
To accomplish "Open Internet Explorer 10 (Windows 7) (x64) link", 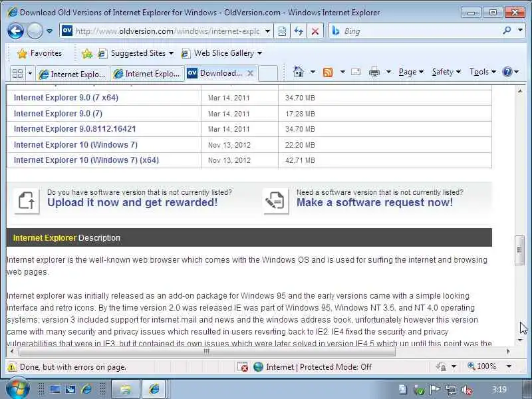I will click(86, 160).
